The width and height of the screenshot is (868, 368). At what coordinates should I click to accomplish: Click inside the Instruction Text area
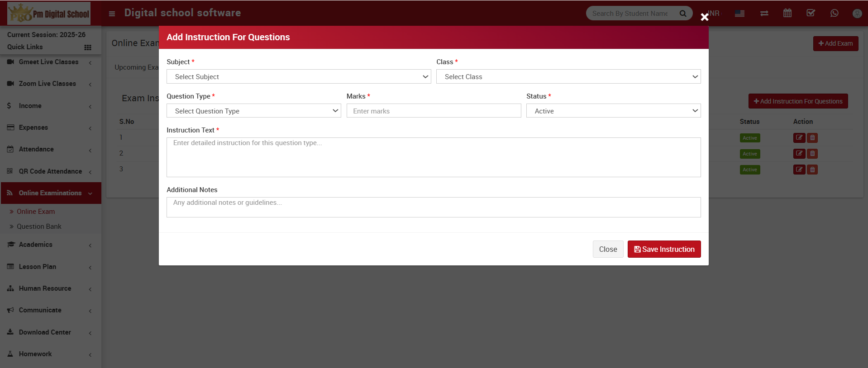point(433,157)
